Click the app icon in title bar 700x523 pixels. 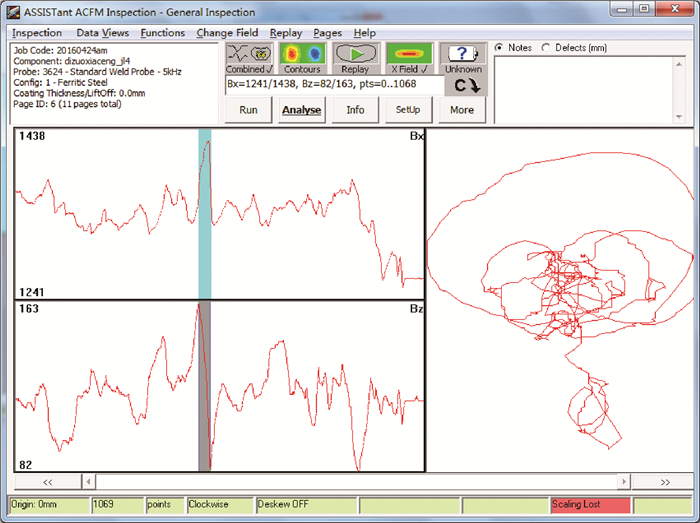click(13, 12)
